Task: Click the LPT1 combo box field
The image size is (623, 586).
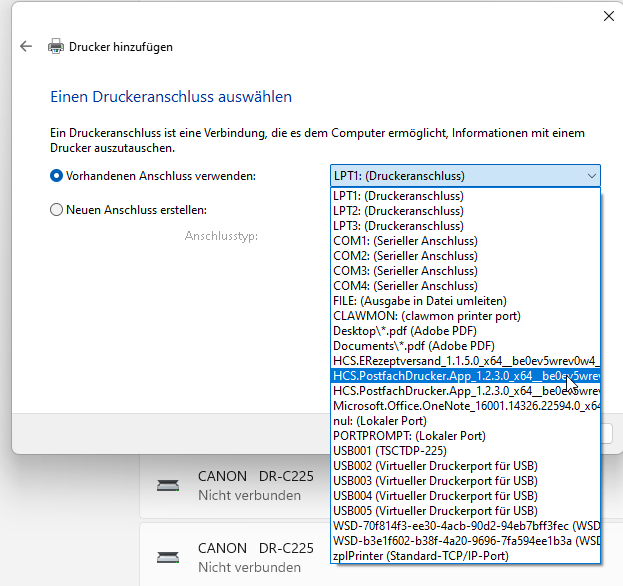Action: click(465, 176)
